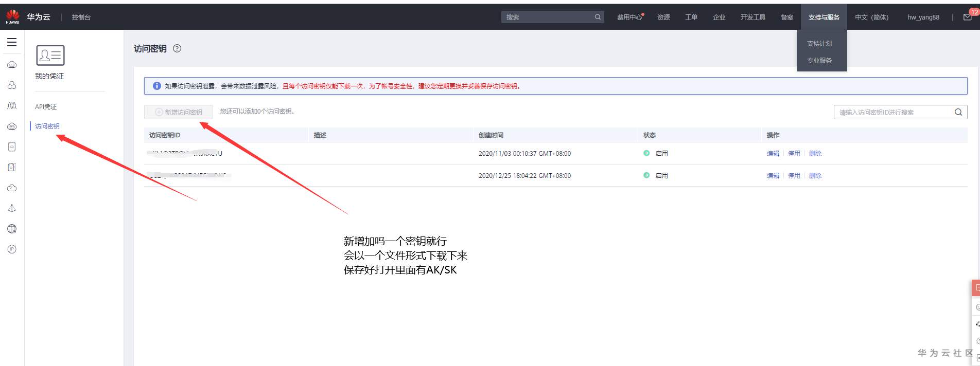This screenshot has height=366, width=980.
Task: Click the blue info icon in warning banner
Action: (156, 86)
